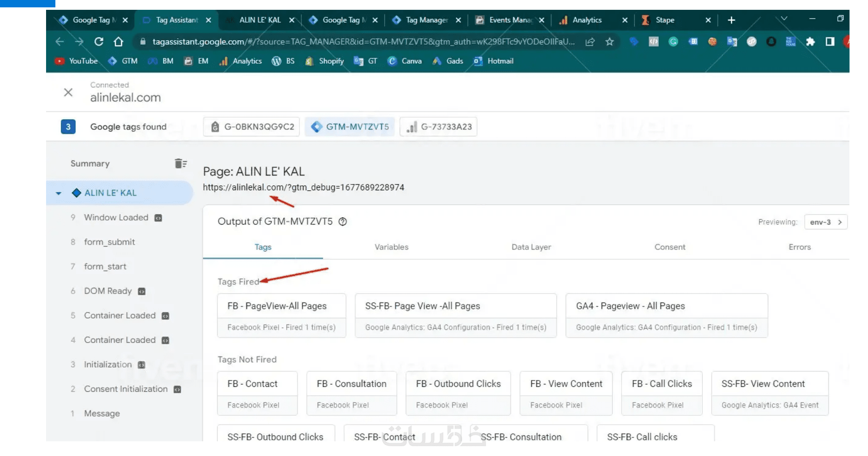The image size is (868, 456).
Task: Open the SS-FB- View Content tag card
Action: (770, 394)
